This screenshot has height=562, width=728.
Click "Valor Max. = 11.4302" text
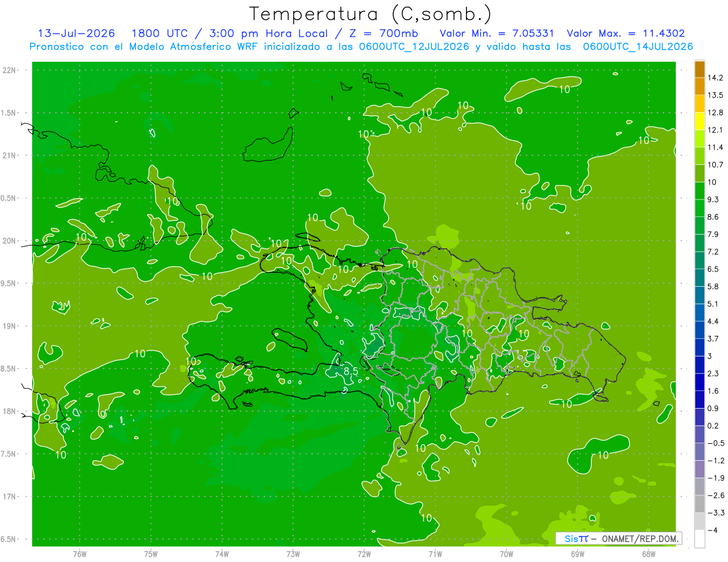coord(625,33)
